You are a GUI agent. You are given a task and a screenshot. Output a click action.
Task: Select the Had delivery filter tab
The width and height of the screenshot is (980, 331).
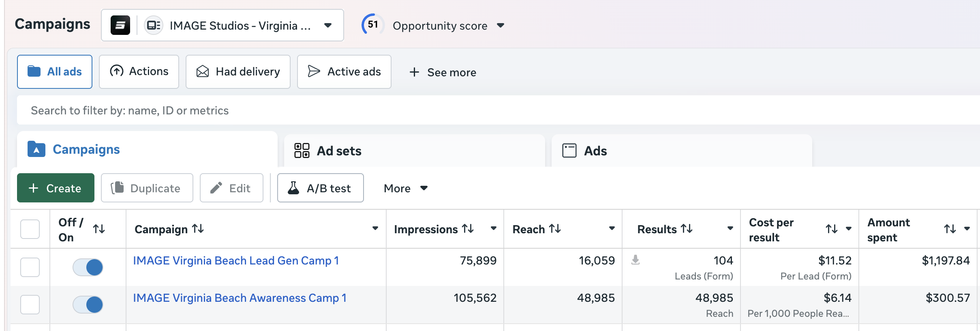tap(238, 72)
